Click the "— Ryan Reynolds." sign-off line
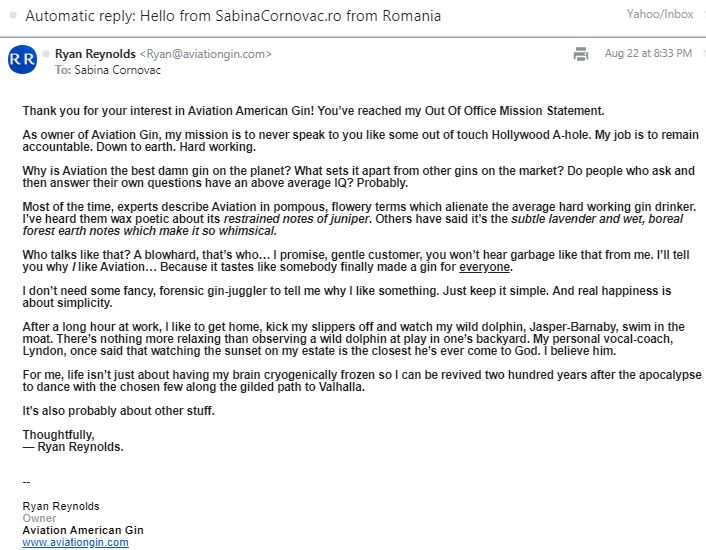 [73, 446]
